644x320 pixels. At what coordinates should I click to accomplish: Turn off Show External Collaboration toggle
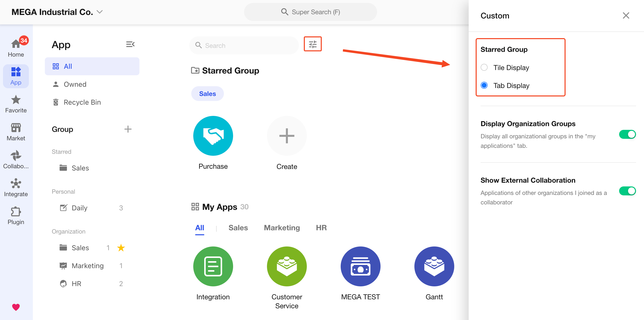click(627, 191)
